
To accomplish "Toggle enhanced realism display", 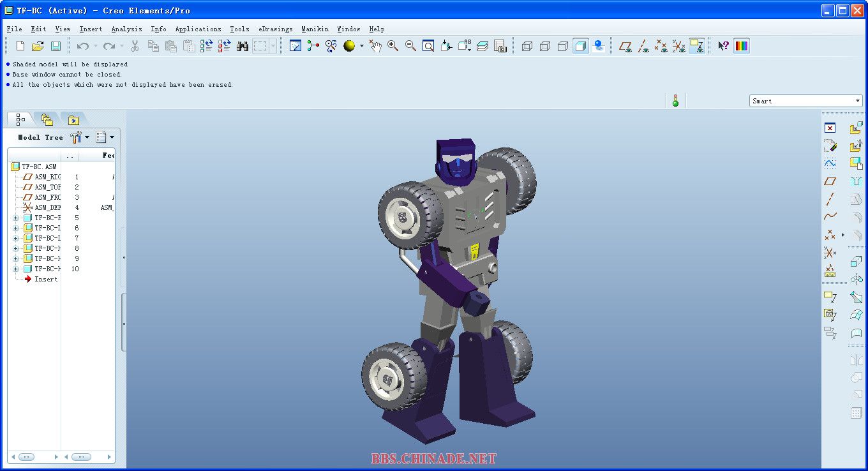I will 599,46.
